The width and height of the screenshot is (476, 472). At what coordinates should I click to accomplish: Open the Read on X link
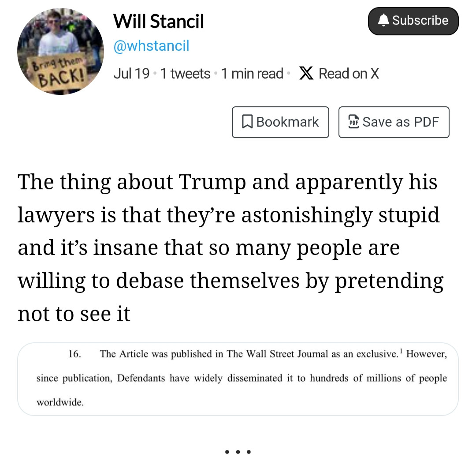(339, 73)
